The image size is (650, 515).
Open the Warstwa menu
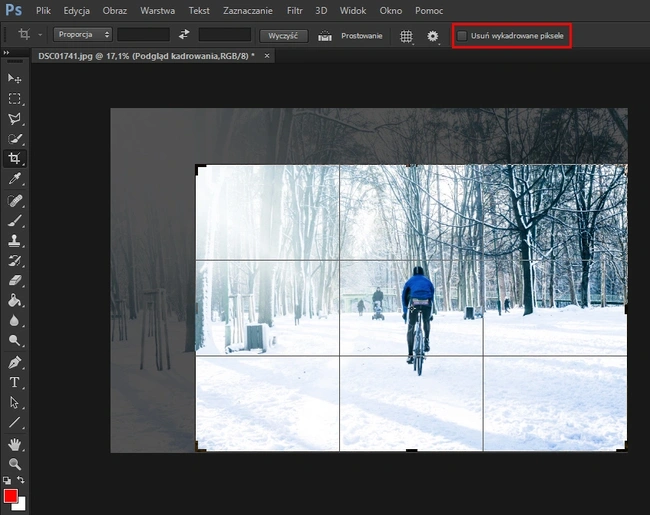[x=157, y=11]
